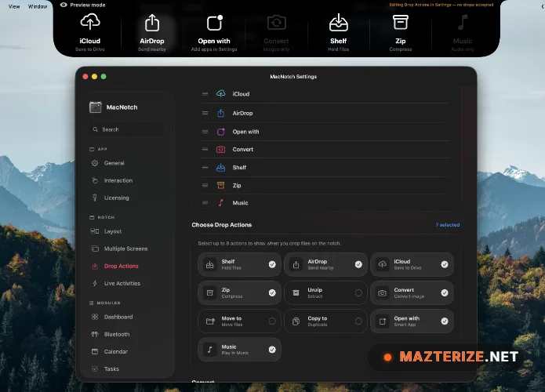Open the Bluetooth module settings
The height and width of the screenshot is (392, 545).
coord(117,334)
